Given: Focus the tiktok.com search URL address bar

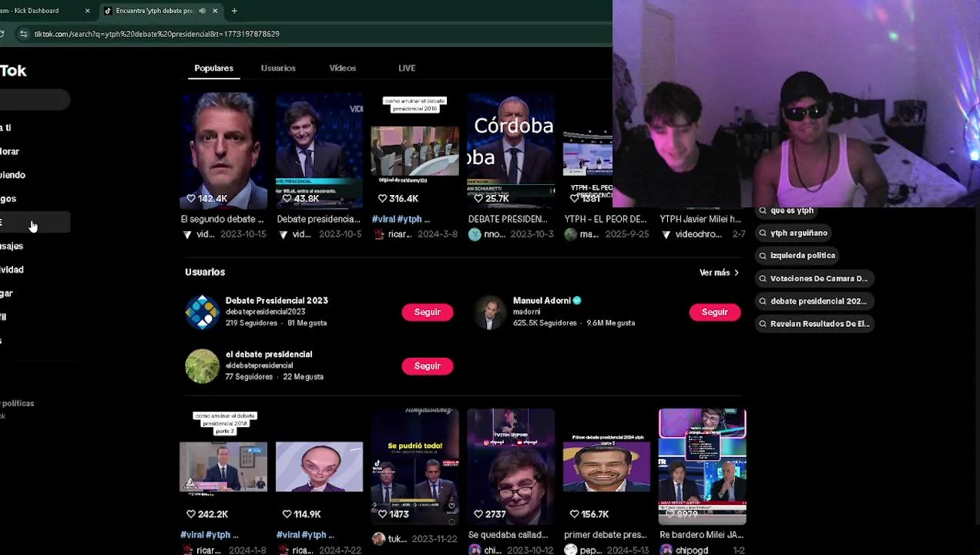Looking at the screenshot, I should point(157,34).
